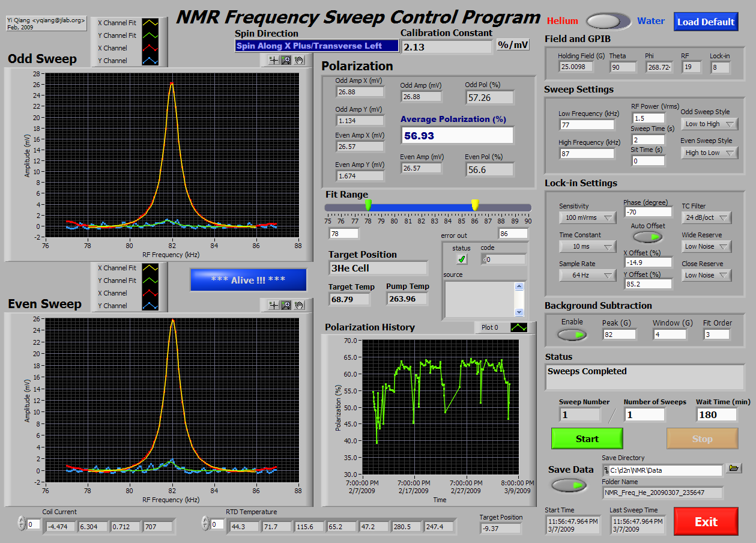The width and height of the screenshot is (756, 543).
Task: Open Sensitivity 100 mVrms dropdown
Action: [x=588, y=217]
